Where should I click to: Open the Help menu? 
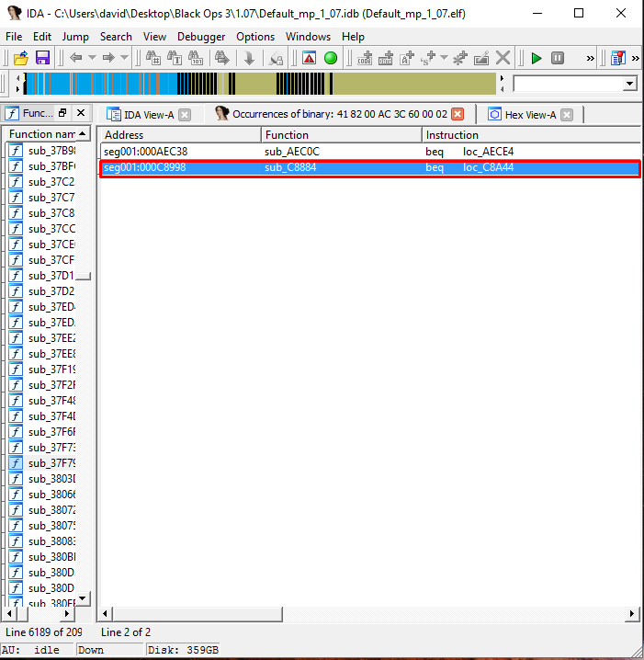(x=353, y=37)
